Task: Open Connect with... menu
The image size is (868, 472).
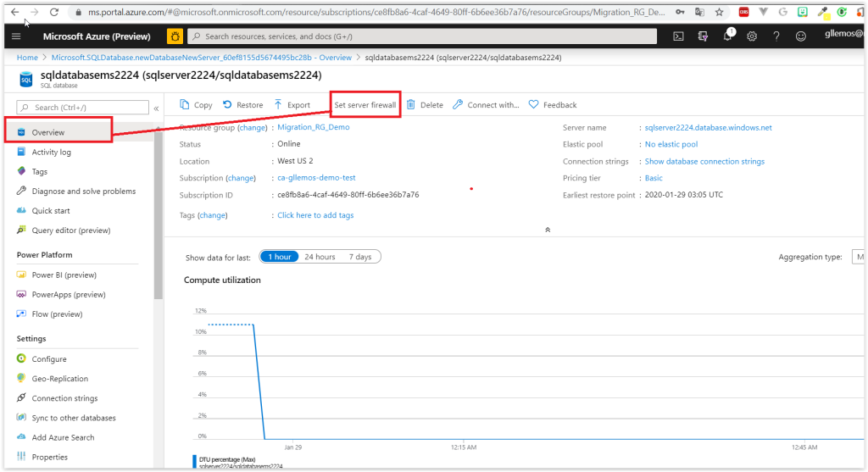Action: click(x=486, y=104)
